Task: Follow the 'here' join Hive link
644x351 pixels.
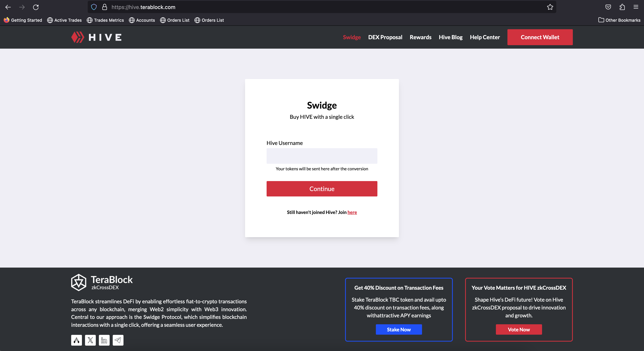Action: [352, 212]
